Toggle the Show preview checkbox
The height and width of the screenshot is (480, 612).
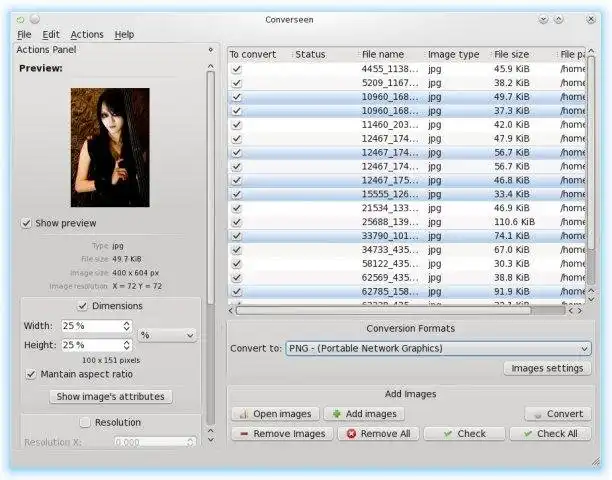[26, 223]
